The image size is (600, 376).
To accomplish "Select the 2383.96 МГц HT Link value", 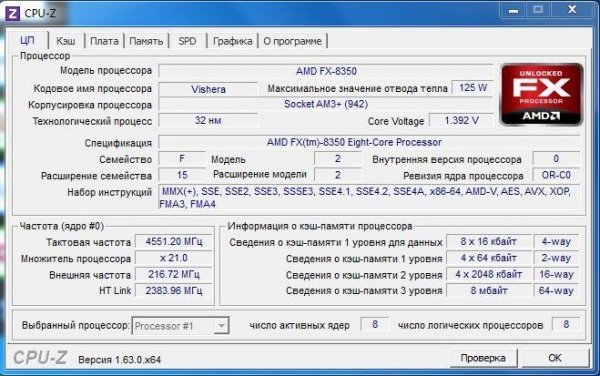I will pos(174,291).
